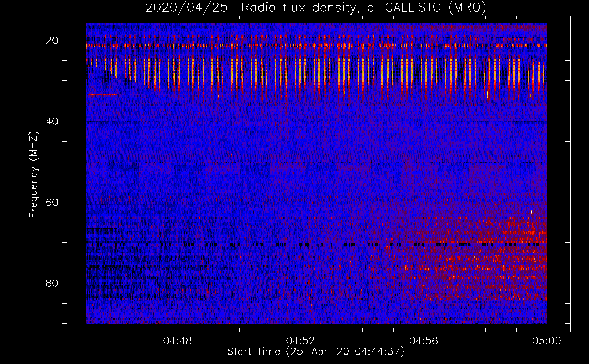Click the short orange streak near 33 MHz

tap(103, 95)
